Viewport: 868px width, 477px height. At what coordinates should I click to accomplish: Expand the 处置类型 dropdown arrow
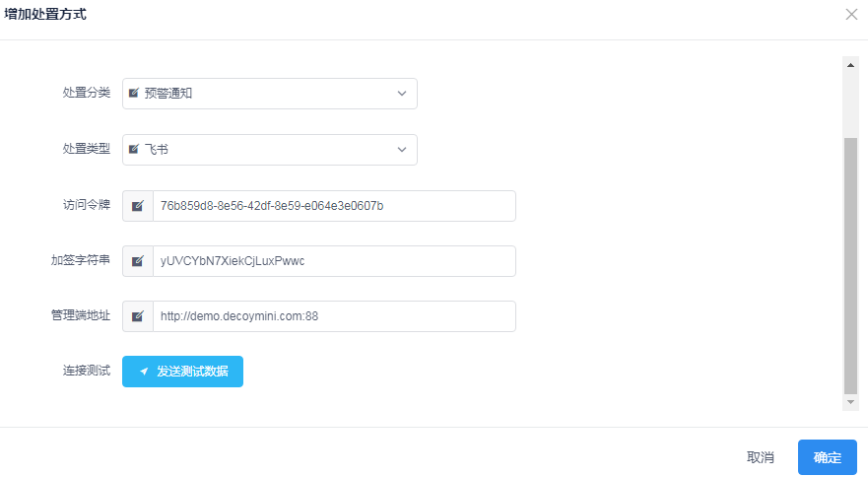(401, 150)
